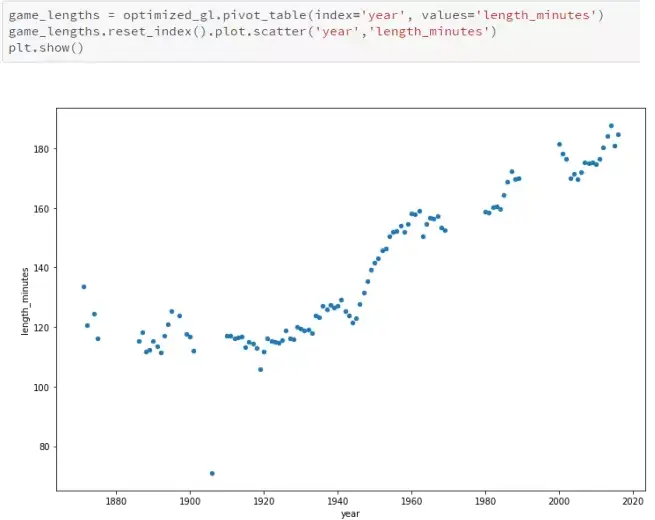Click the y-axis tick label 100

tap(41, 387)
